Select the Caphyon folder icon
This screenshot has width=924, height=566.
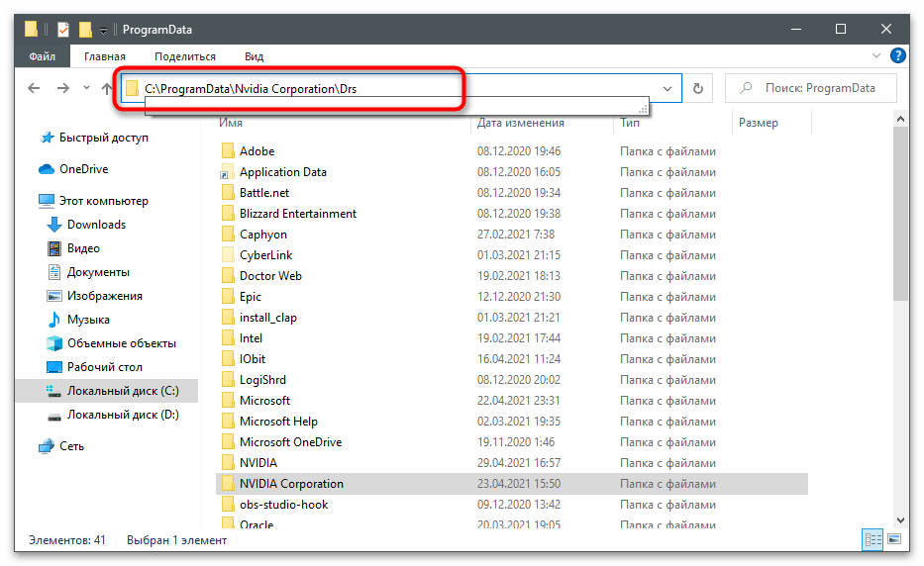click(x=228, y=235)
